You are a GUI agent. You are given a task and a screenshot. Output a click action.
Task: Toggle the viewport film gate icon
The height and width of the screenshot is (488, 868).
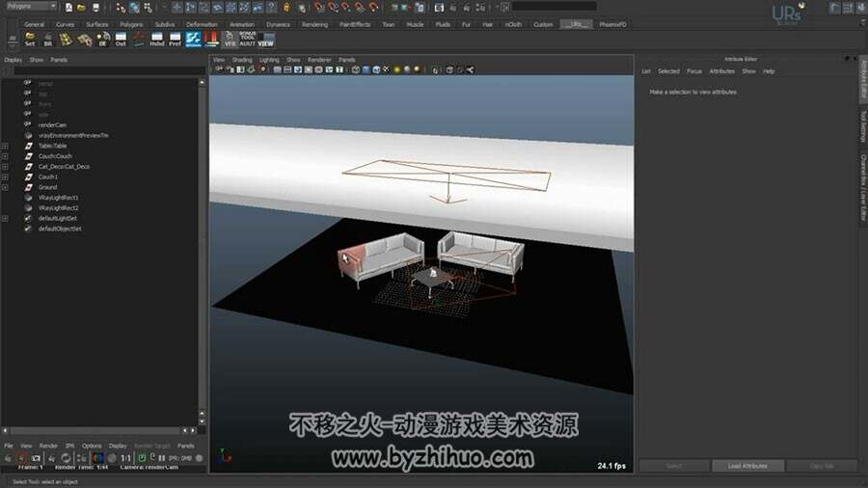point(287,69)
